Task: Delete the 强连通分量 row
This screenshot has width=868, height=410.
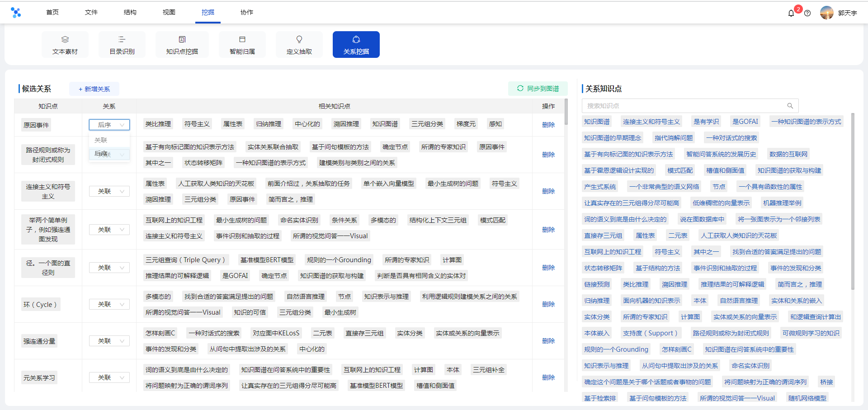Action: [x=548, y=341]
